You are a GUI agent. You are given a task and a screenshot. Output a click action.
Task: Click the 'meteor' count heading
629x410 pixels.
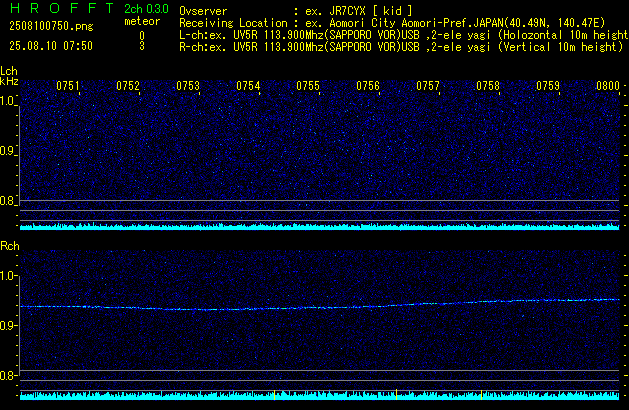(142, 21)
